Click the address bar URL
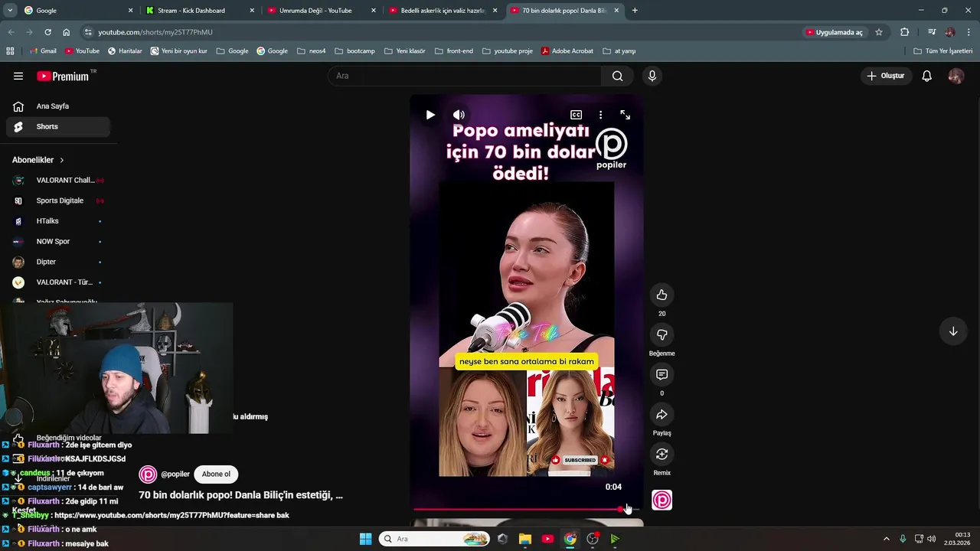Screen dimensions: 980x551 click(155, 32)
